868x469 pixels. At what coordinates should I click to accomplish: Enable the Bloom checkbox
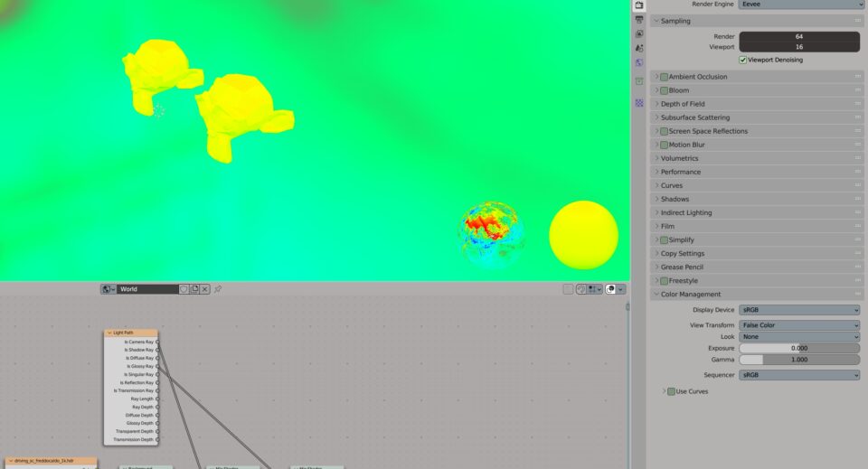pos(664,90)
